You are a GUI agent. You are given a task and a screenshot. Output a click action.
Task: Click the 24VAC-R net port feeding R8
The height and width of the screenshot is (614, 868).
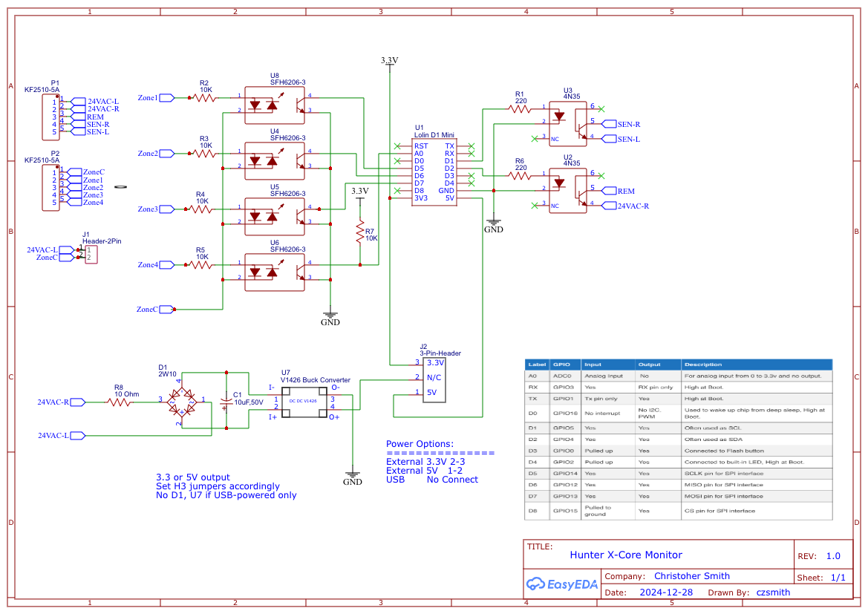62,402
